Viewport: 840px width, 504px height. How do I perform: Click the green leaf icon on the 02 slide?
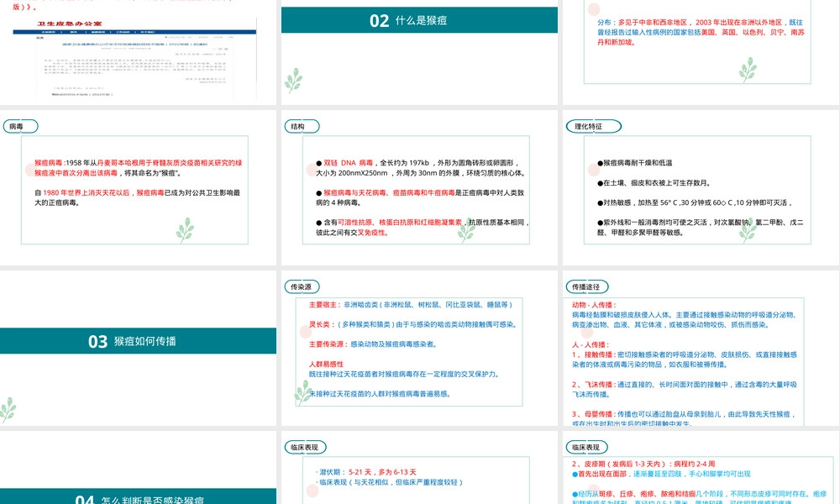tap(293, 81)
